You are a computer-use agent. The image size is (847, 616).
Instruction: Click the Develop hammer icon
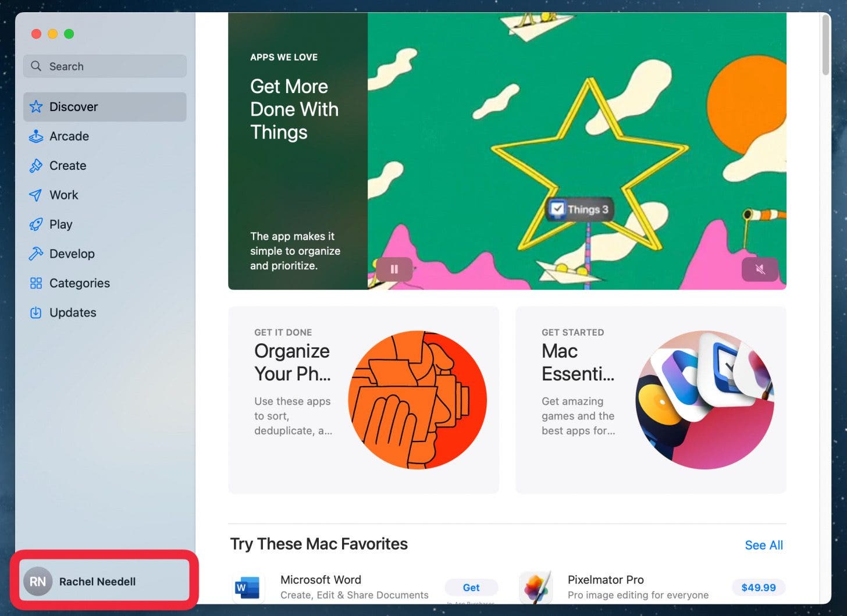36,254
